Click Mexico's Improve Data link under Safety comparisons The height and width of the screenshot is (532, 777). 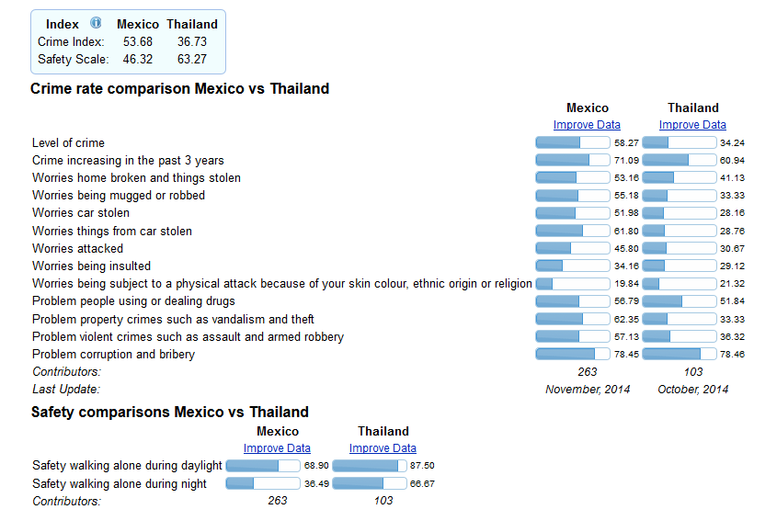pos(277,448)
